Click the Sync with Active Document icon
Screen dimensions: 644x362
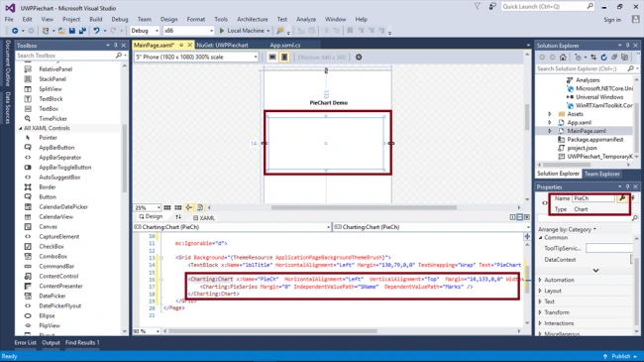pyautogui.click(x=593, y=58)
